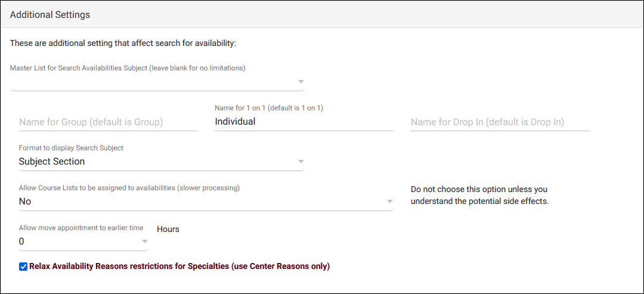Click the Relax Availability Reasons restrictions label
The image size is (644, 294).
(x=179, y=267)
